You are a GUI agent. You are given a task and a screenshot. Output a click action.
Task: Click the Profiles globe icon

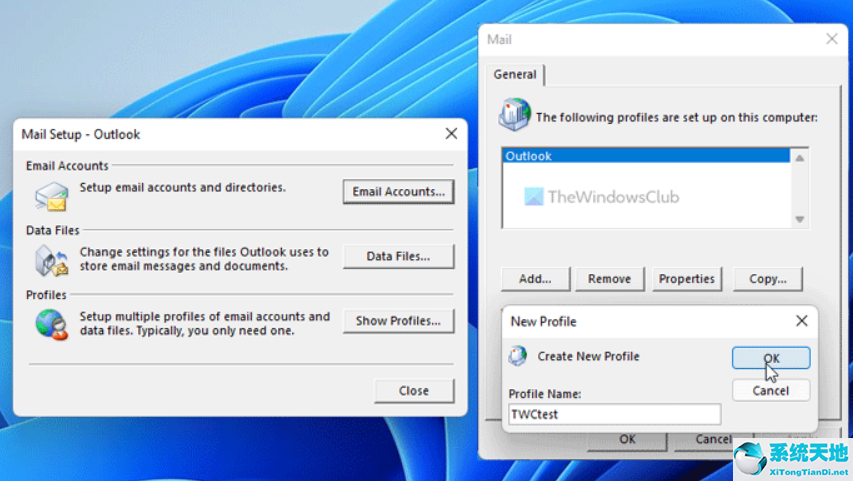click(x=51, y=324)
